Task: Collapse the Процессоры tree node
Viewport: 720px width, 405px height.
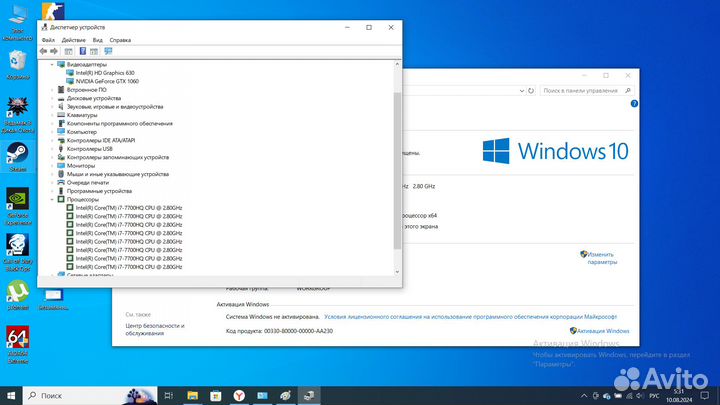Action: click(52, 199)
